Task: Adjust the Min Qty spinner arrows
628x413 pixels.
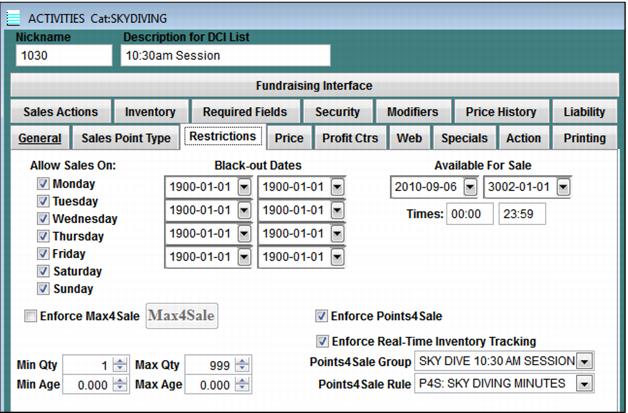Action: click(120, 365)
